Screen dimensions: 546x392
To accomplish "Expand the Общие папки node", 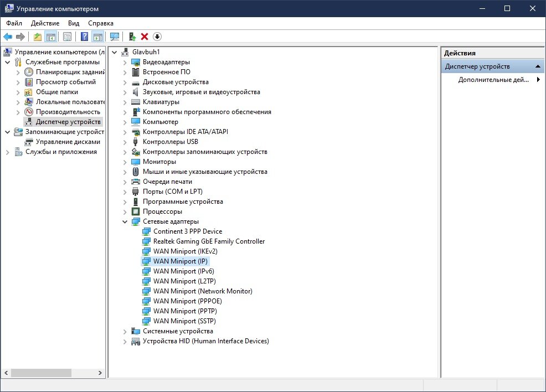I will tap(18, 92).
